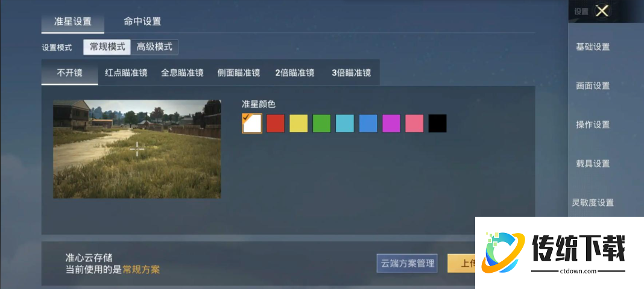This screenshot has width=644, height=289.
Task: Pick the white crosshair color swatch
Action: (x=252, y=123)
